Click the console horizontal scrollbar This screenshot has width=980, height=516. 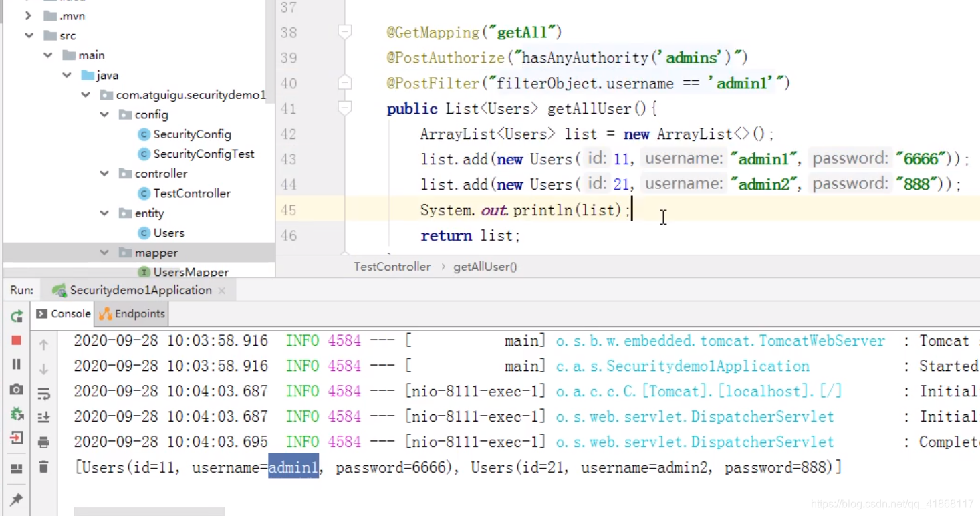point(149,512)
